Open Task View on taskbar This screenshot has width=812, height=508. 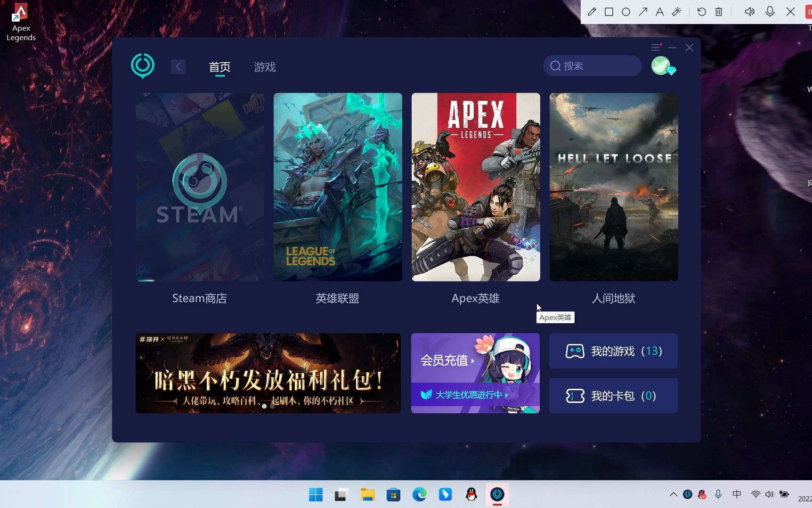click(341, 494)
